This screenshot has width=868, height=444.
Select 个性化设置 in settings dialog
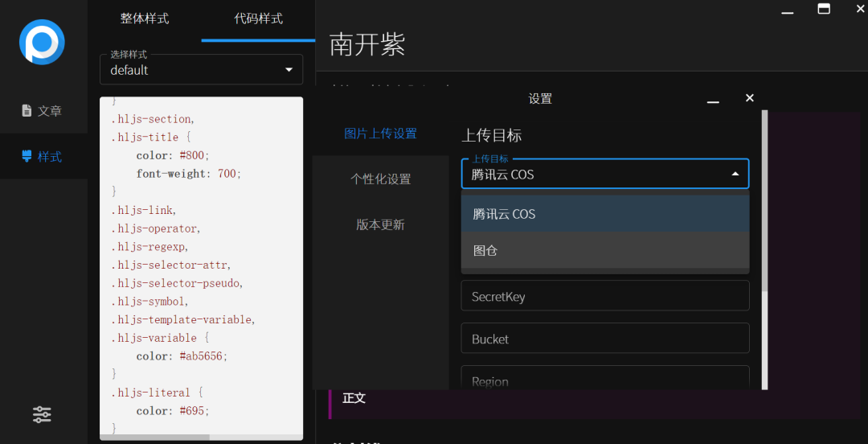pyautogui.click(x=380, y=179)
